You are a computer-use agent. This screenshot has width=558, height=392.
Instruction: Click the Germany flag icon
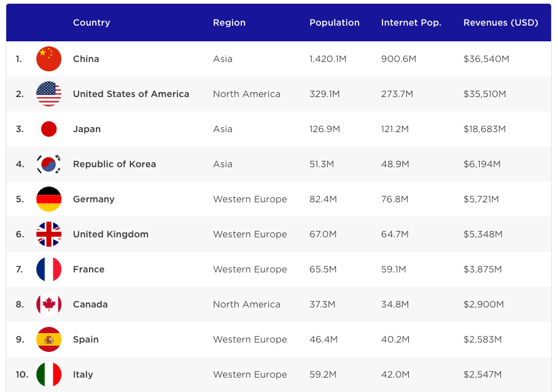[48, 199]
